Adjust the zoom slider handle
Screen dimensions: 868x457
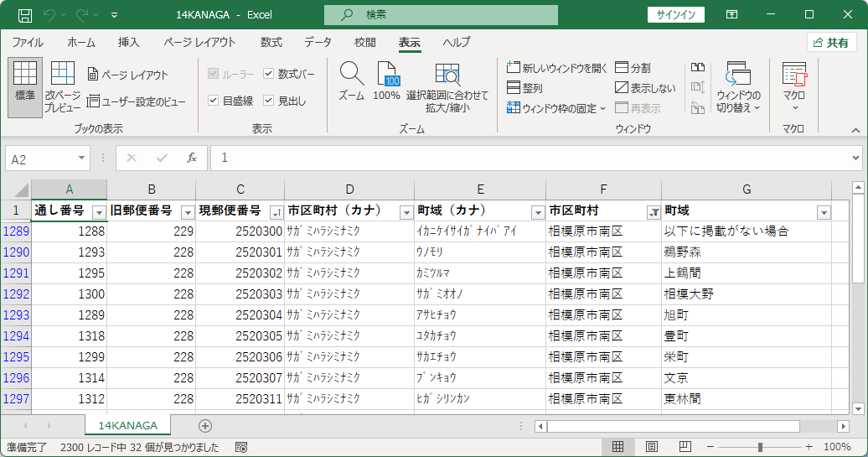coord(760,446)
